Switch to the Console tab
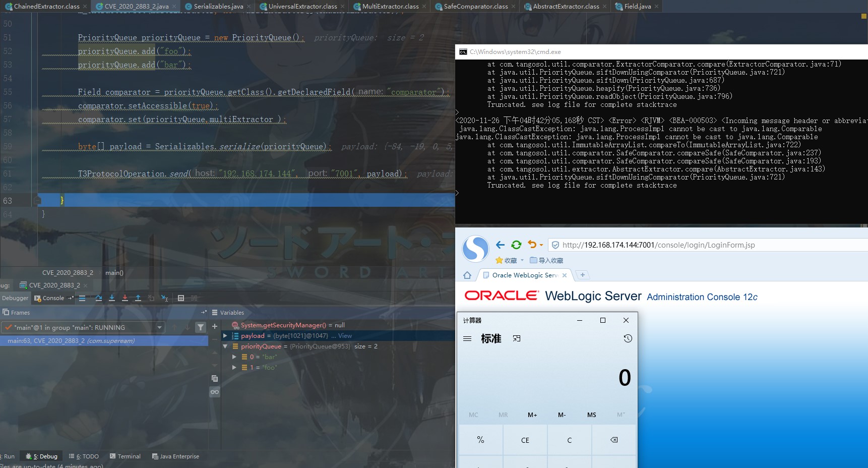868x468 pixels. [x=49, y=298]
